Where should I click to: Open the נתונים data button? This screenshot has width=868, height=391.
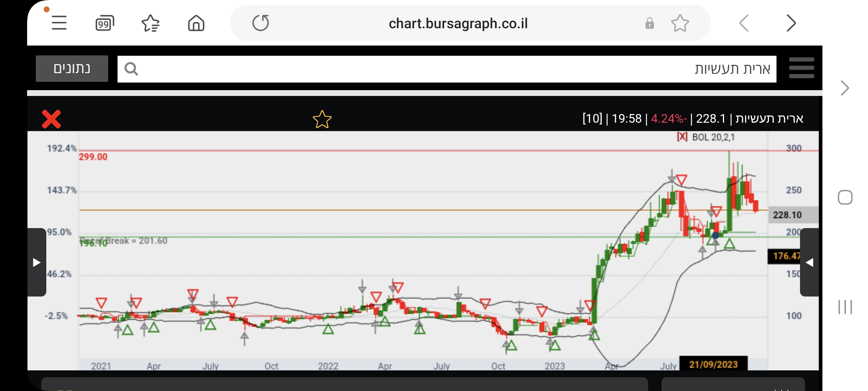(72, 68)
